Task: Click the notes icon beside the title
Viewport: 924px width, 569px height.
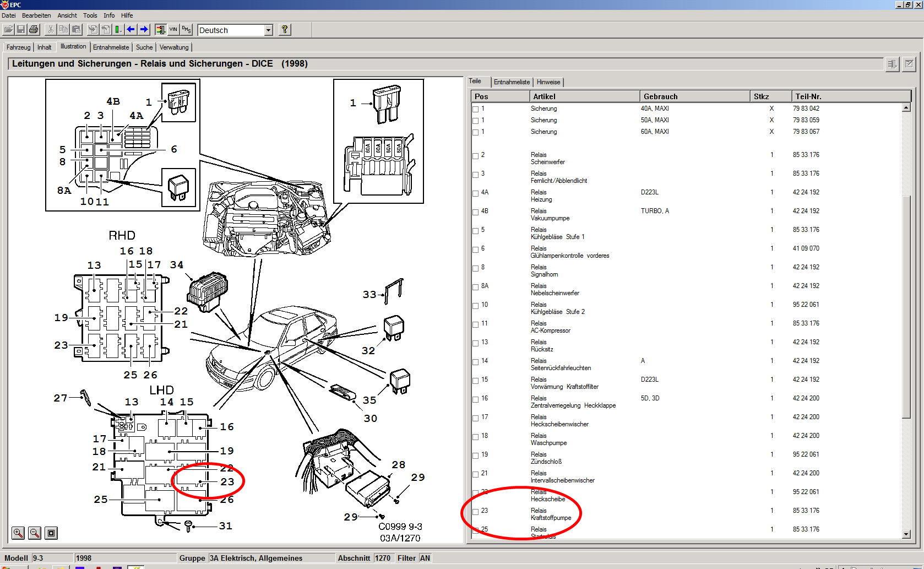Action: pyautogui.click(x=909, y=64)
